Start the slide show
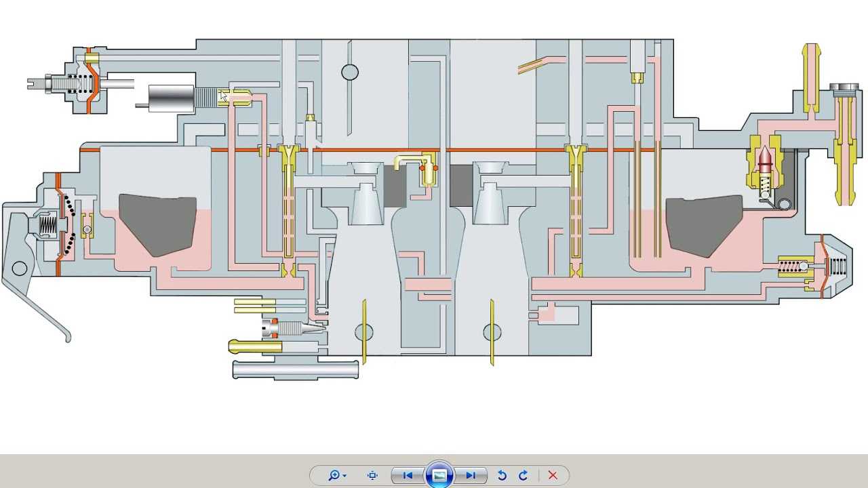Screen dimensions: 868x488 pos(439,475)
